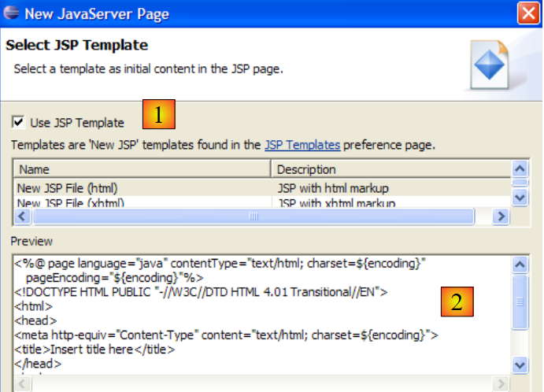The image size is (544, 392).
Task: Click the Preview pane scroll down arrow
Action: (x=520, y=364)
